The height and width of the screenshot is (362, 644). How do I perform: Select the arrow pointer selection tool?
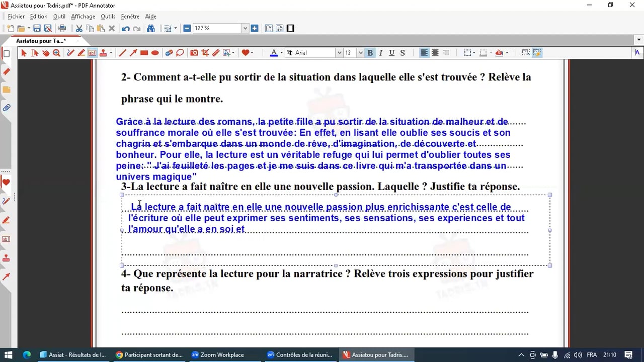pyautogui.click(x=24, y=53)
